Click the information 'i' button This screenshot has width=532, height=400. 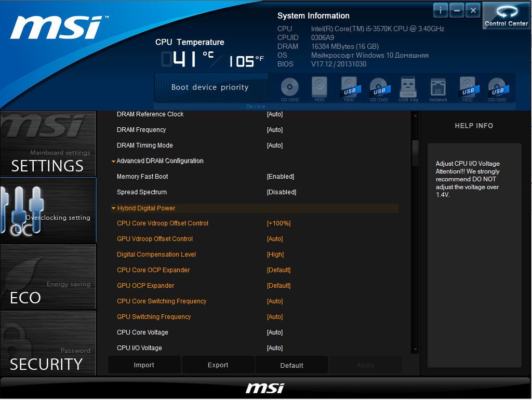[441, 10]
